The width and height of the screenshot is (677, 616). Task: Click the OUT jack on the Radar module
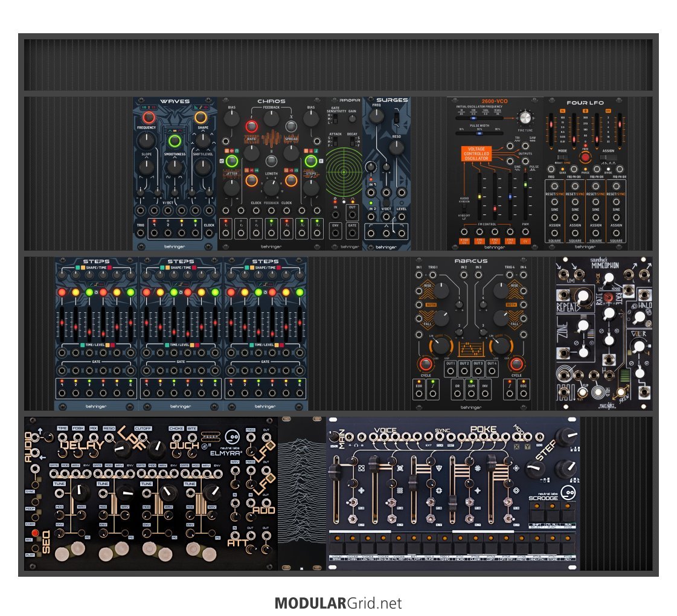click(x=352, y=215)
